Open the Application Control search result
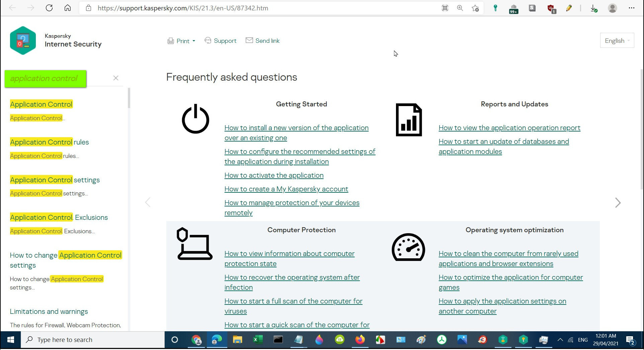The image size is (644, 350). click(x=41, y=104)
